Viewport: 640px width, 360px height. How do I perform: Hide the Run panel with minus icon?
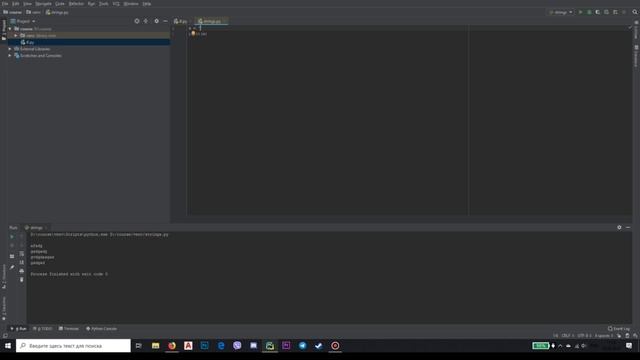click(628, 227)
